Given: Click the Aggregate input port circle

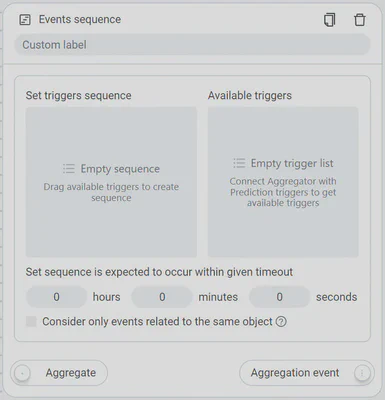Looking at the screenshot, I should pyautogui.click(x=22, y=373).
